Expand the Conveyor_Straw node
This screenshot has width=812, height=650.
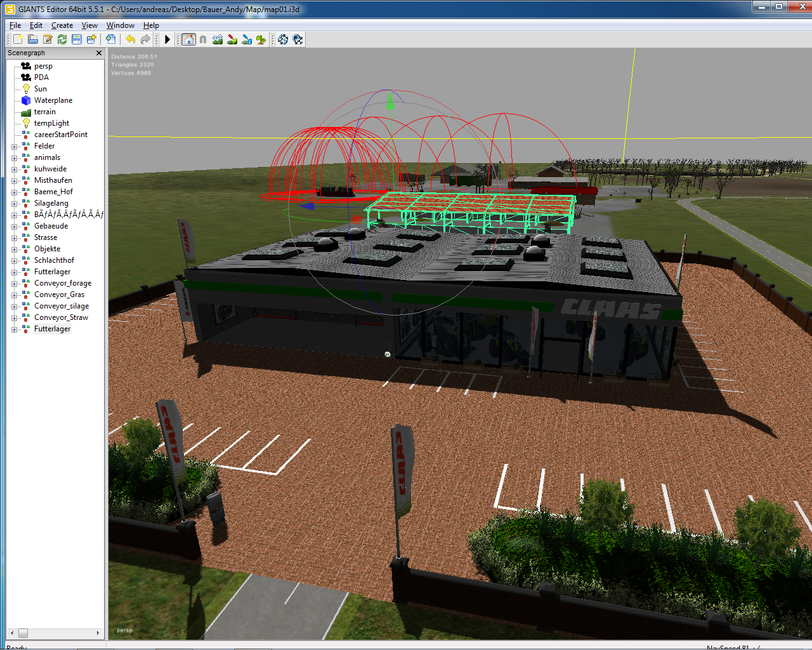click(x=15, y=318)
